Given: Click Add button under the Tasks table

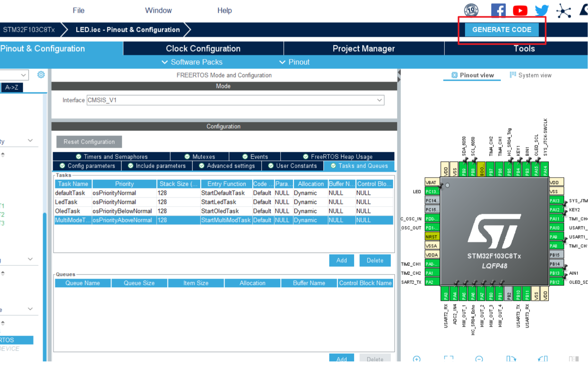Looking at the screenshot, I should coord(341,260).
